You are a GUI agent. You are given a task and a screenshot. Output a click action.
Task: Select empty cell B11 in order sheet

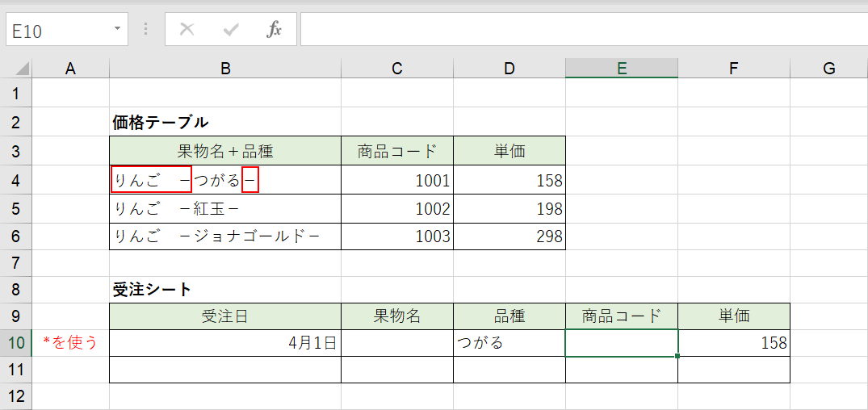(225, 370)
